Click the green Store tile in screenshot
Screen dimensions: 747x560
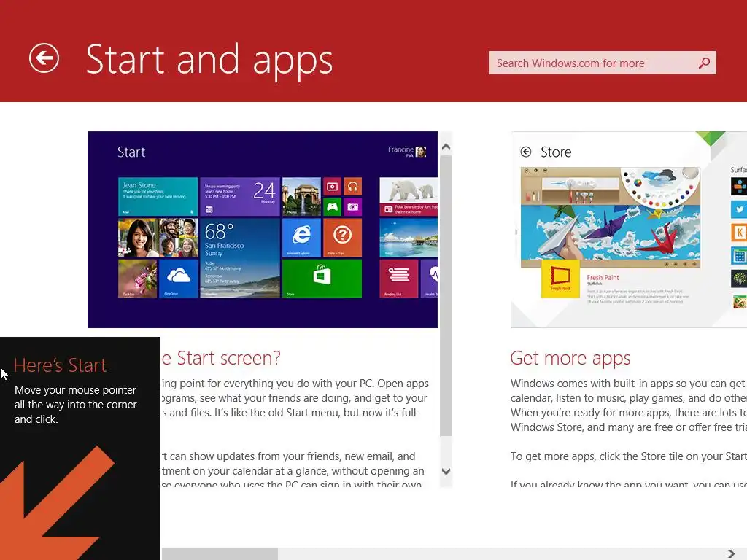pos(322,279)
